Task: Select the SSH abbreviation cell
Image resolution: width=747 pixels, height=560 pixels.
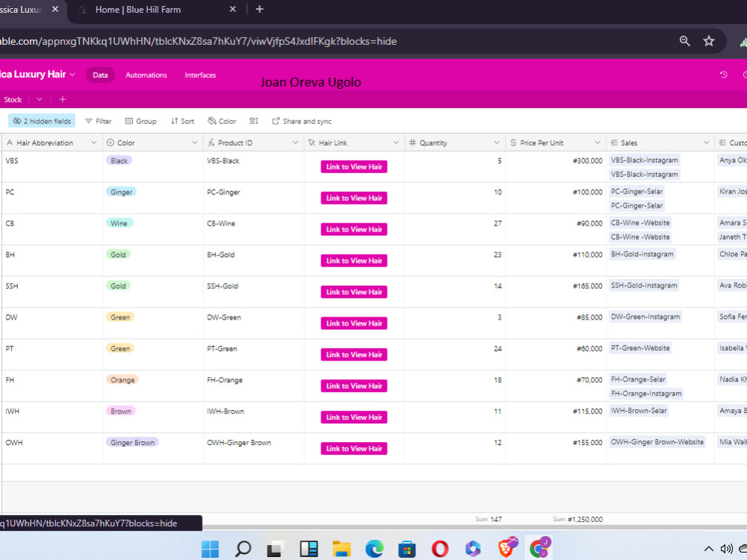Action: 52,292
